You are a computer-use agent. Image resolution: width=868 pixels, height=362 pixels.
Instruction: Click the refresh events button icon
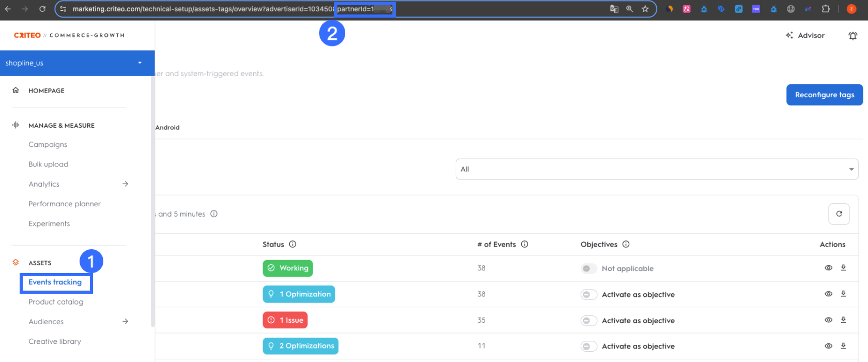point(839,214)
